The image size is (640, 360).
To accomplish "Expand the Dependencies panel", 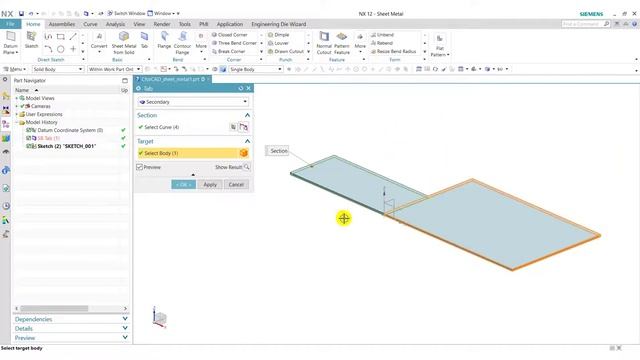I will tap(125, 319).
